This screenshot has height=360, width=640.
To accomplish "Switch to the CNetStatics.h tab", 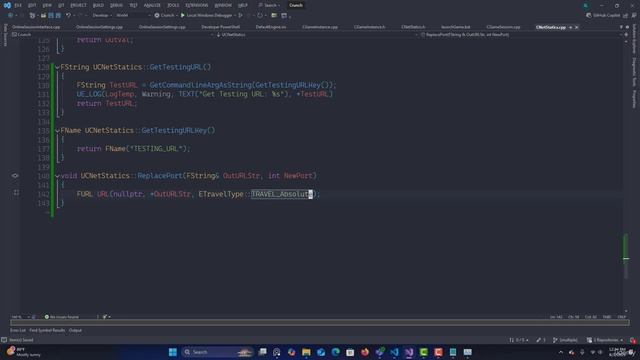I will tap(413, 27).
